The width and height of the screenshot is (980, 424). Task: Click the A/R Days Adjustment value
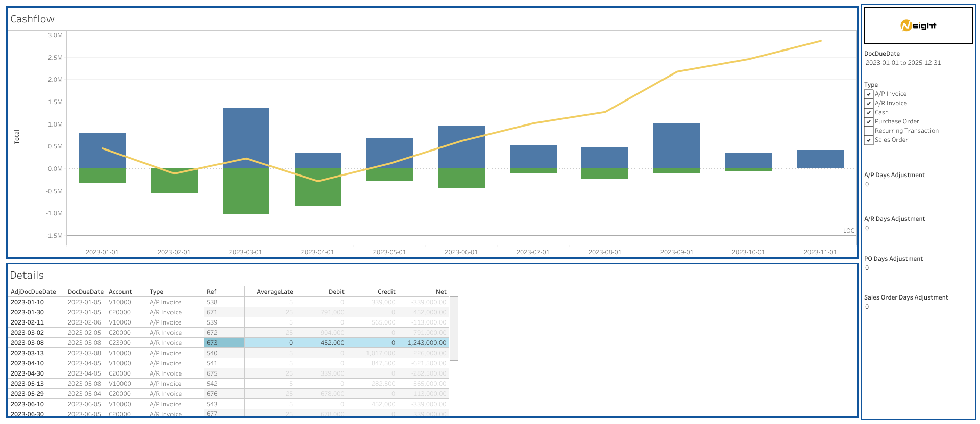pos(867,228)
